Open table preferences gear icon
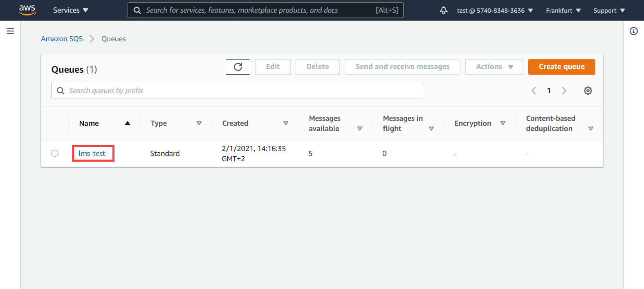 tap(588, 91)
